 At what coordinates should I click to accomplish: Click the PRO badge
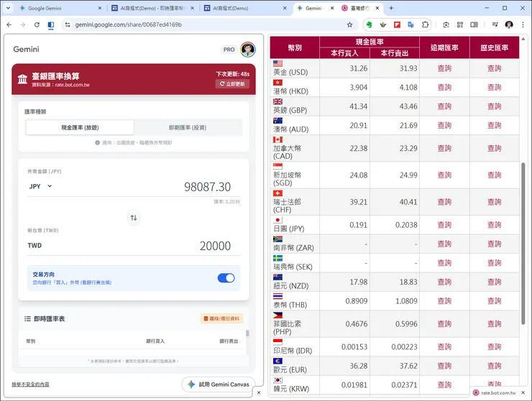point(229,50)
